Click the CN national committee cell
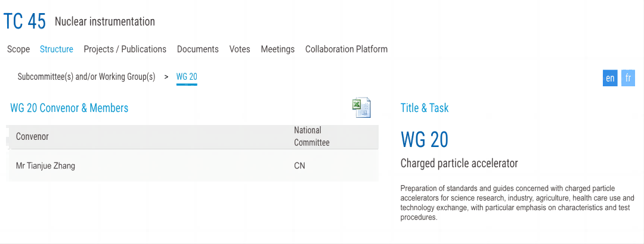 [x=299, y=165]
